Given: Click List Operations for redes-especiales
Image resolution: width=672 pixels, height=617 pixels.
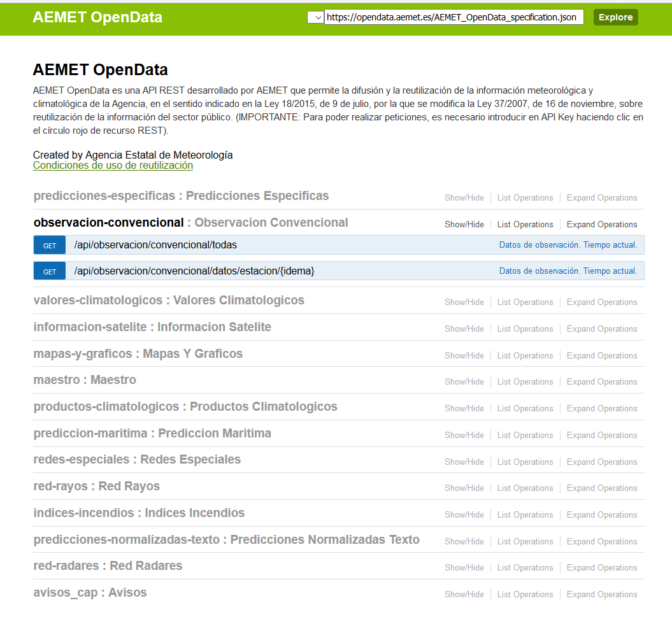Looking at the screenshot, I should [x=525, y=462].
